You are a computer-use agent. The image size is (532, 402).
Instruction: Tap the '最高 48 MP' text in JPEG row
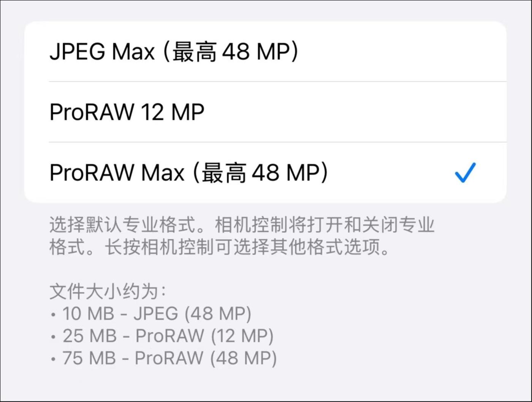232,52
